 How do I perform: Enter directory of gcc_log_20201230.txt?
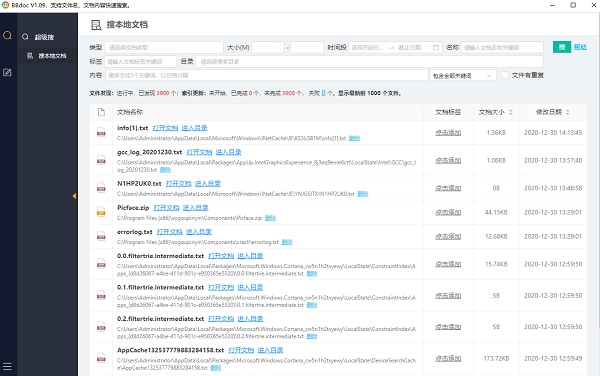coord(228,152)
